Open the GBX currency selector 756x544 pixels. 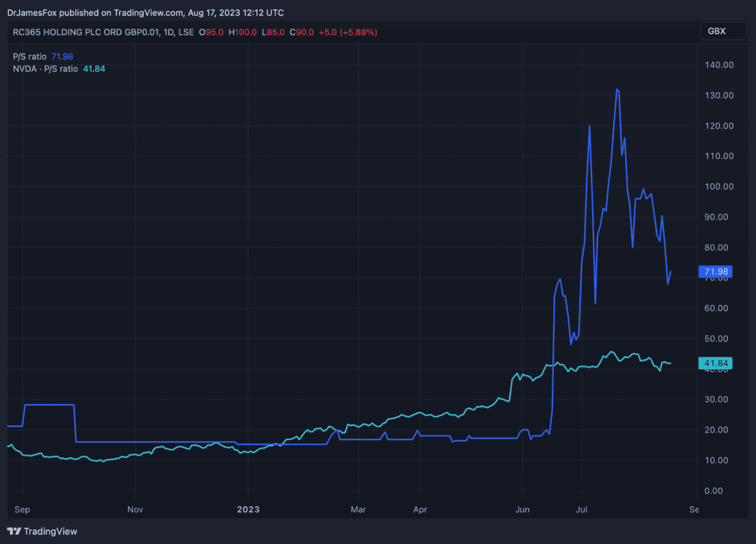click(x=717, y=32)
